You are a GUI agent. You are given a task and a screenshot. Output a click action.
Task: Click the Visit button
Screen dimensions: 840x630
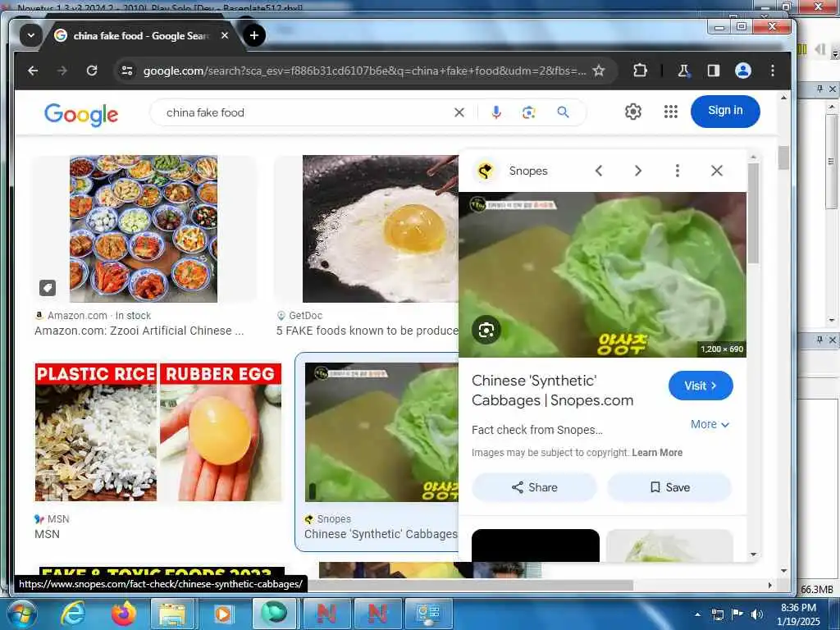coord(701,386)
